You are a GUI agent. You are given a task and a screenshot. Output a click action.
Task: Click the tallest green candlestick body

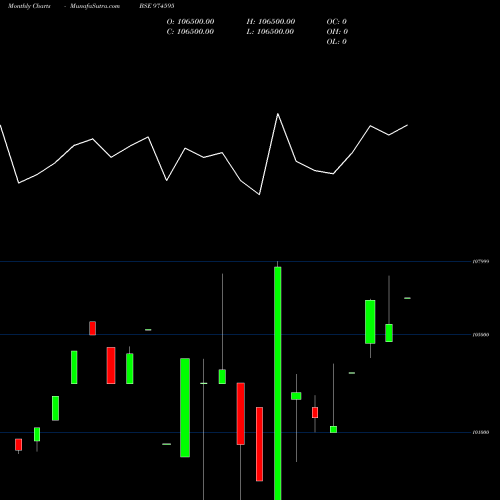click(x=278, y=383)
